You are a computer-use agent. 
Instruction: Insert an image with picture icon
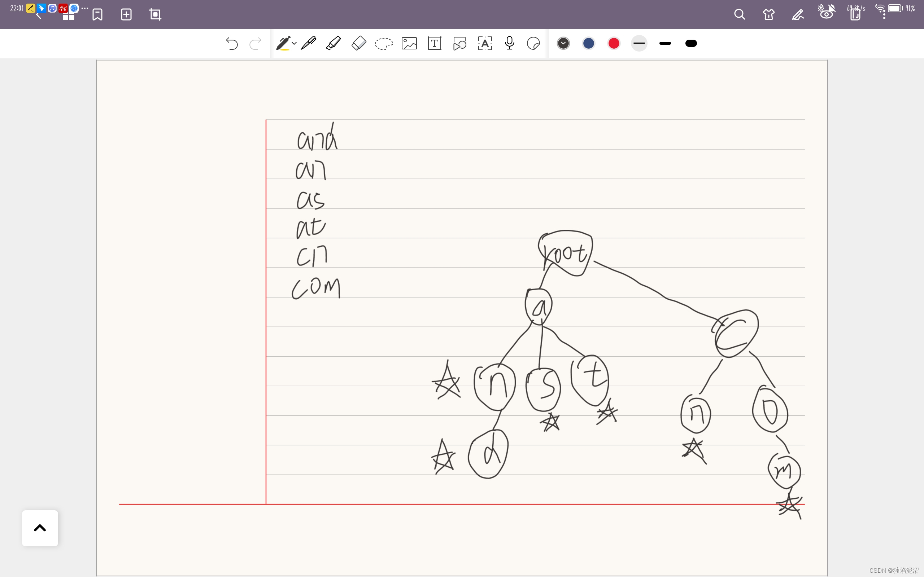tap(409, 44)
